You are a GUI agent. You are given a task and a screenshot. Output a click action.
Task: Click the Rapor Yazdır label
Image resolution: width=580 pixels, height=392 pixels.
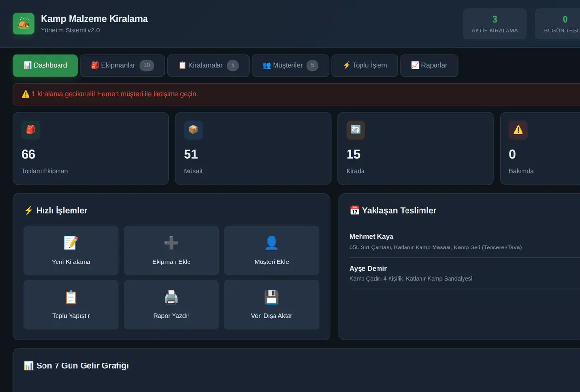(x=171, y=316)
